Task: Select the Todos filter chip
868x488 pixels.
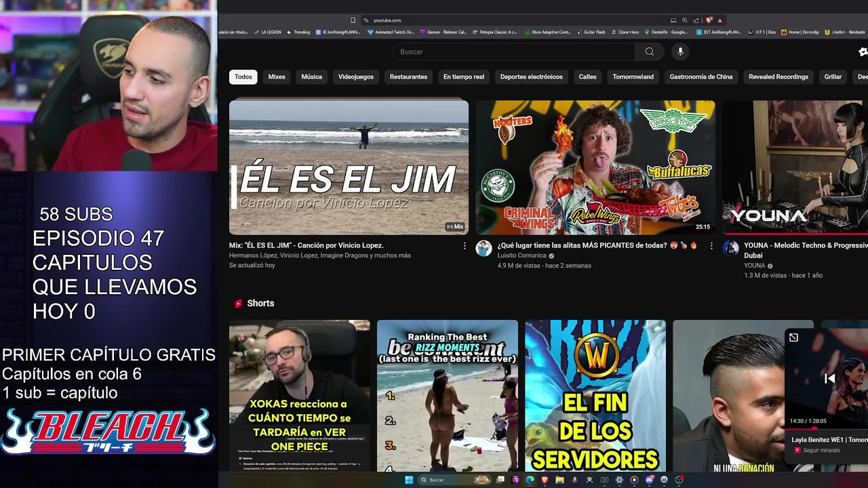Action: (243, 77)
